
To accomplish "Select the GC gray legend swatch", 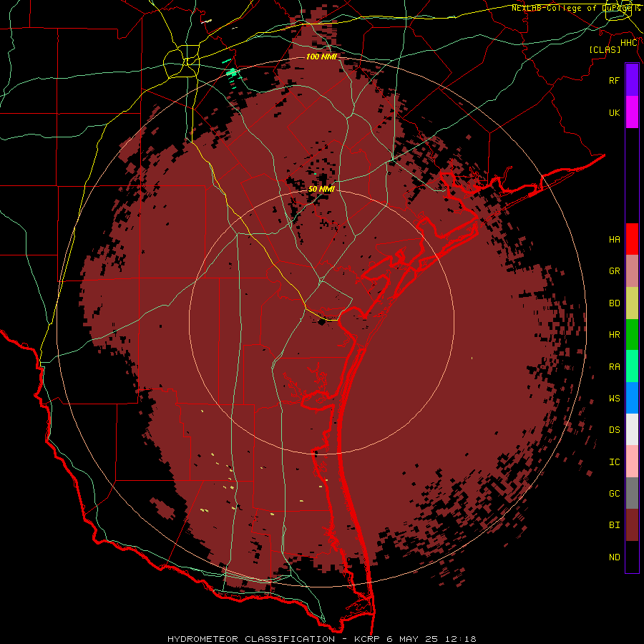I will pos(632,493).
